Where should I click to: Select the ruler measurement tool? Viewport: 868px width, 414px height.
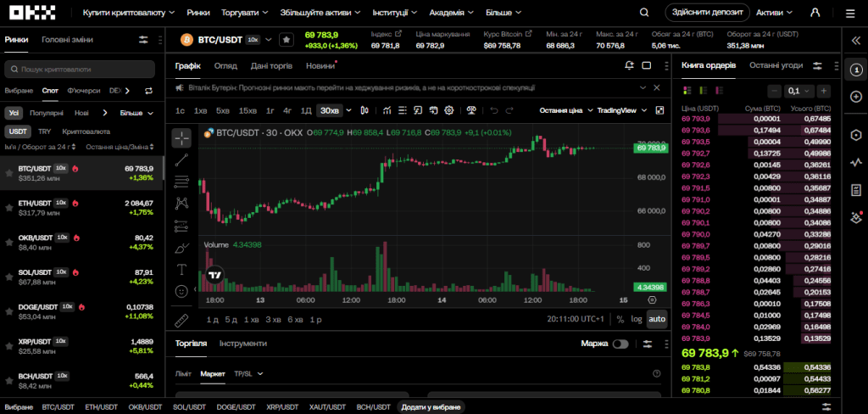181,320
